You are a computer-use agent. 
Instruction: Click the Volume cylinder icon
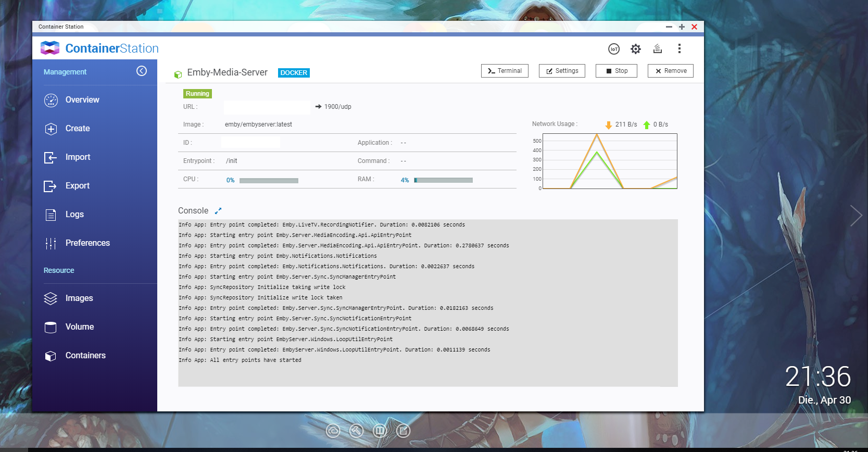(x=51, y=328)
